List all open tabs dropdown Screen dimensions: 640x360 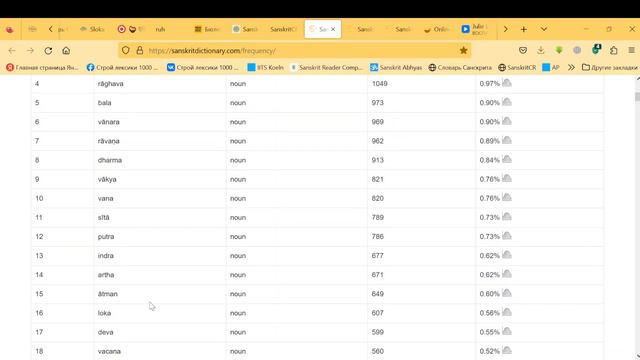tap(544, 29)
